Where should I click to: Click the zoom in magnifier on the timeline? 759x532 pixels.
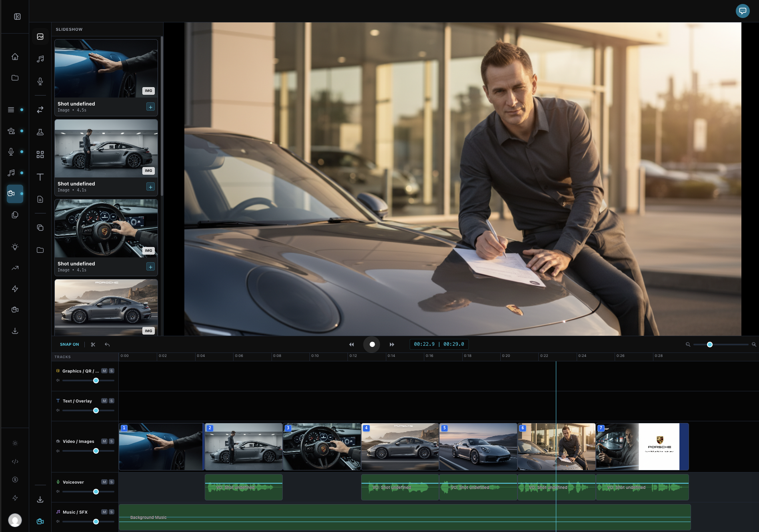[754, 345]
